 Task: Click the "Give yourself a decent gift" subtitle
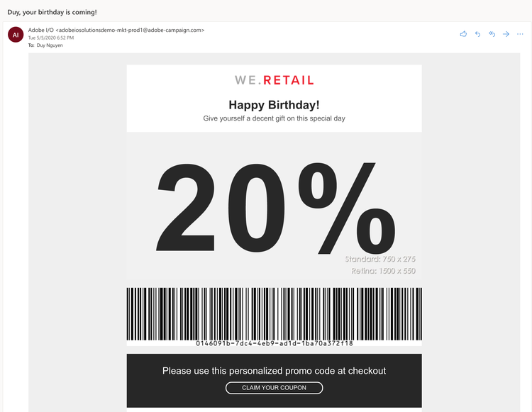[274, 118]
